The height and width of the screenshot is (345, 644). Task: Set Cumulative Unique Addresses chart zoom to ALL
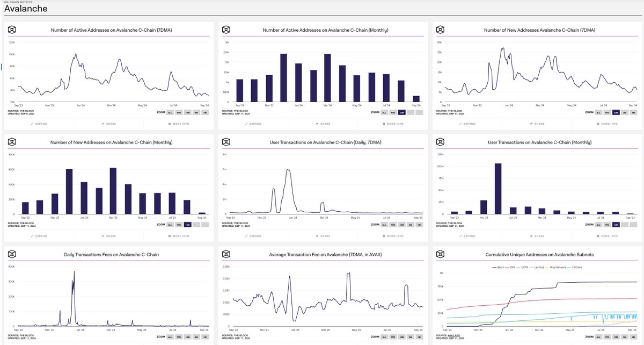point(597,337)
